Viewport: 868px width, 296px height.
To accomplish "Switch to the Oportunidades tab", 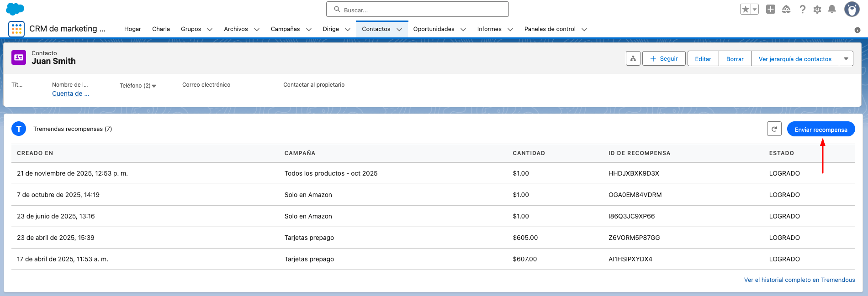I will coord(434,29).
